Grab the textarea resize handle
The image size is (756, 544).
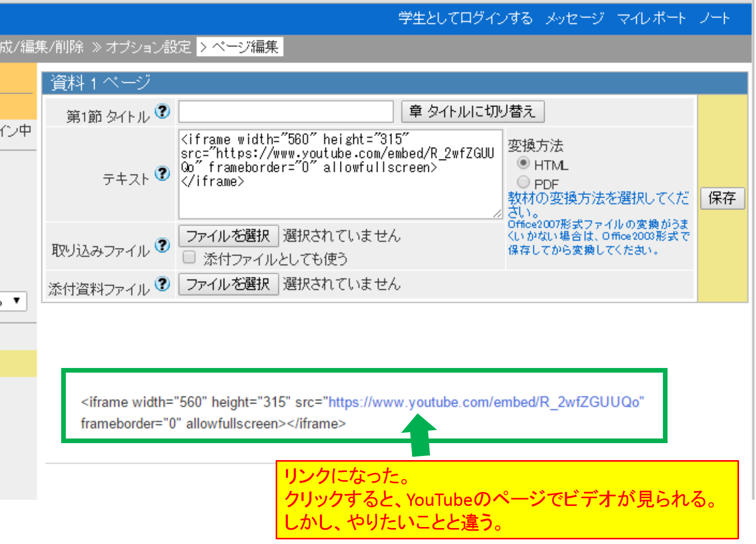tap(497, 213)
